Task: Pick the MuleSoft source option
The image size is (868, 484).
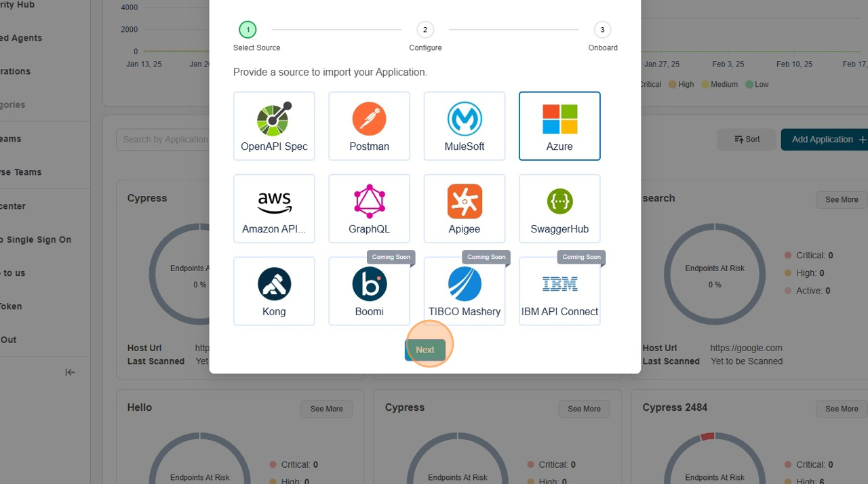Action: (464, 126)
